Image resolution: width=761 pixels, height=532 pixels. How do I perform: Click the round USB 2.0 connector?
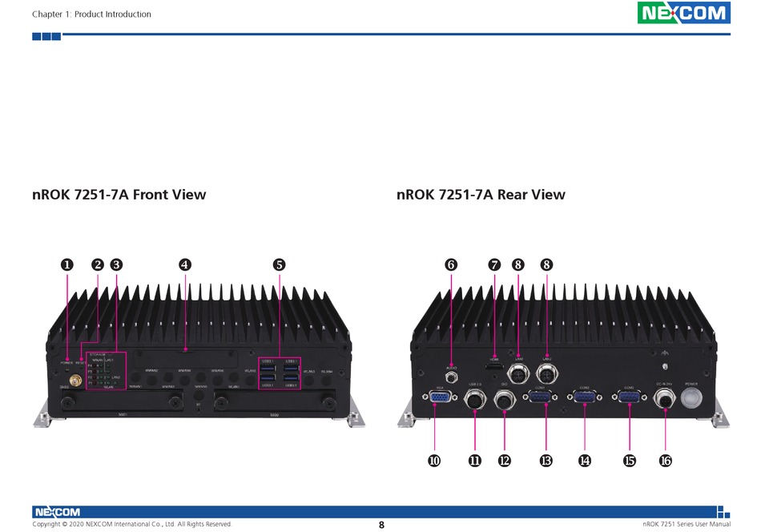(x=475, y=400)
